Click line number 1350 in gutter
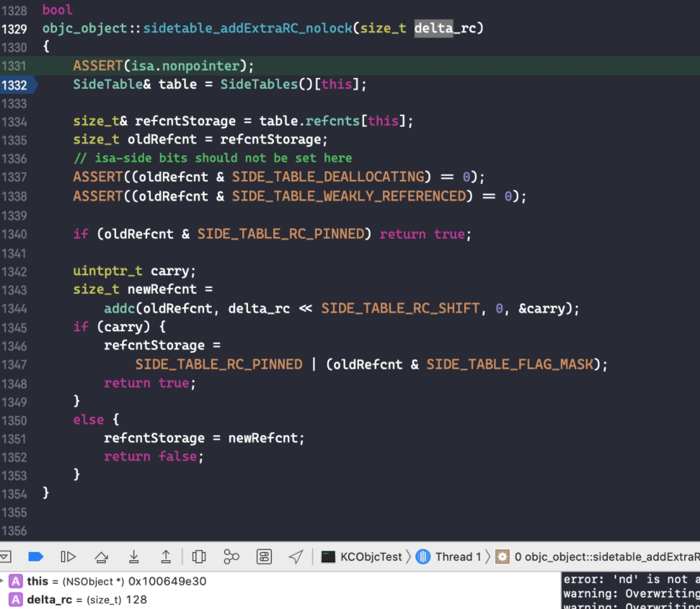The height and width of the screenshot is (609, 700). pyautogui.click(x=15, y=421)
